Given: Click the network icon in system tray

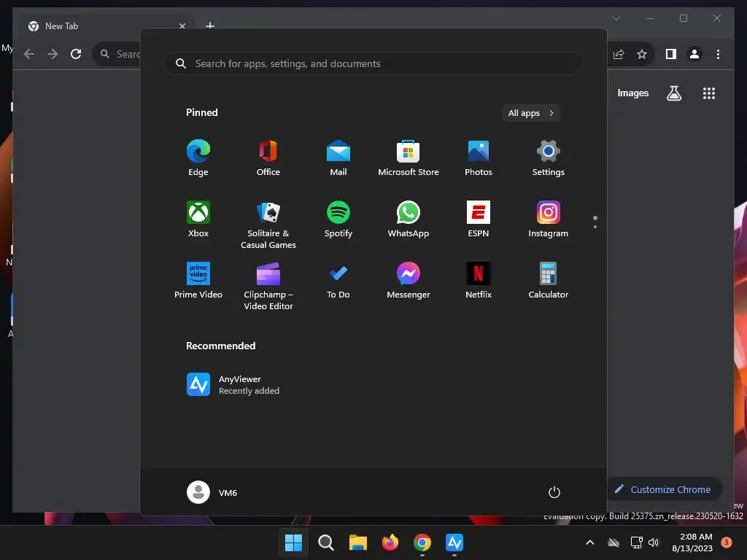Looking at the screenshot, I should [636, 542].
